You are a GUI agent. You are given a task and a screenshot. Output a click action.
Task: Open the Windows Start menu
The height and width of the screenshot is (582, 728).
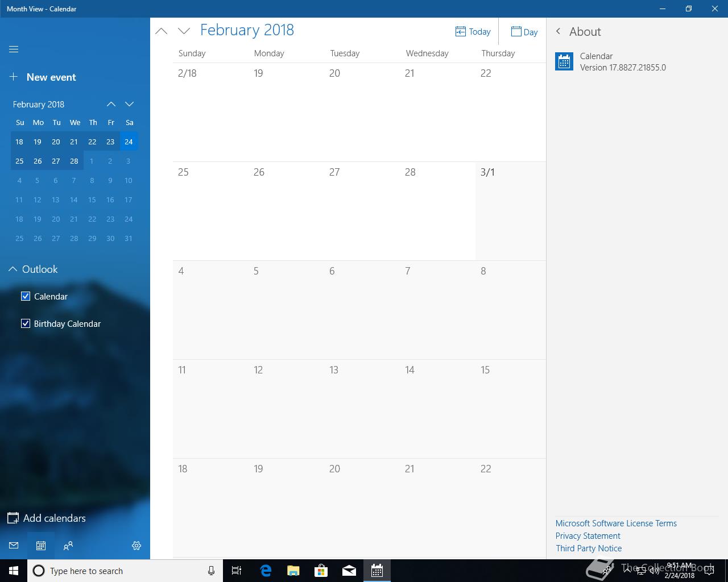(x=14, y=571)
